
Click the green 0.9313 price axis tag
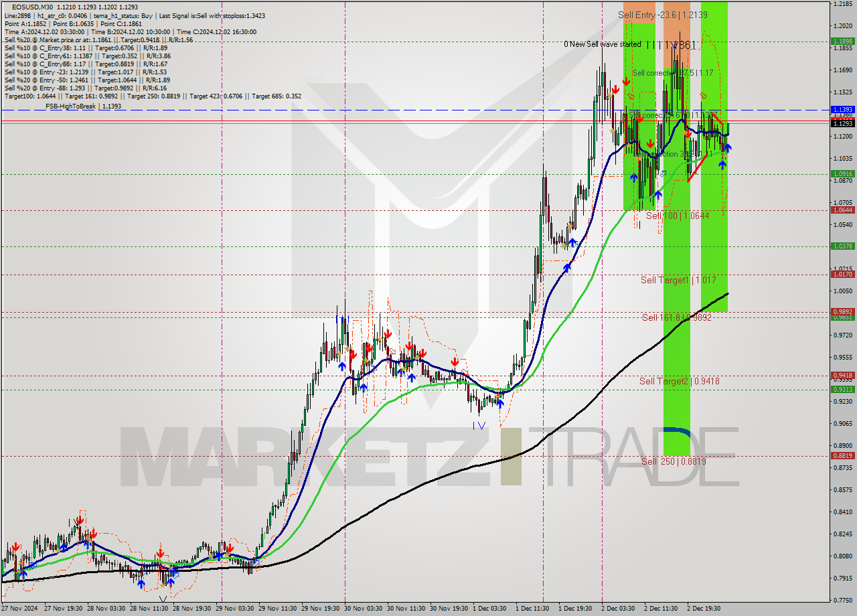pyautogui.click(x=842, y=389)
